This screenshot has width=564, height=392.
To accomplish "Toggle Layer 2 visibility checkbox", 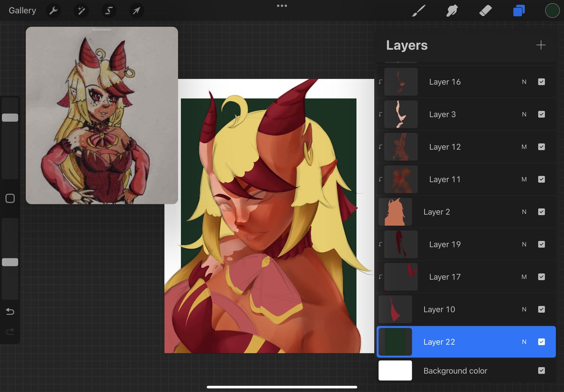I will tap(541, 212).
